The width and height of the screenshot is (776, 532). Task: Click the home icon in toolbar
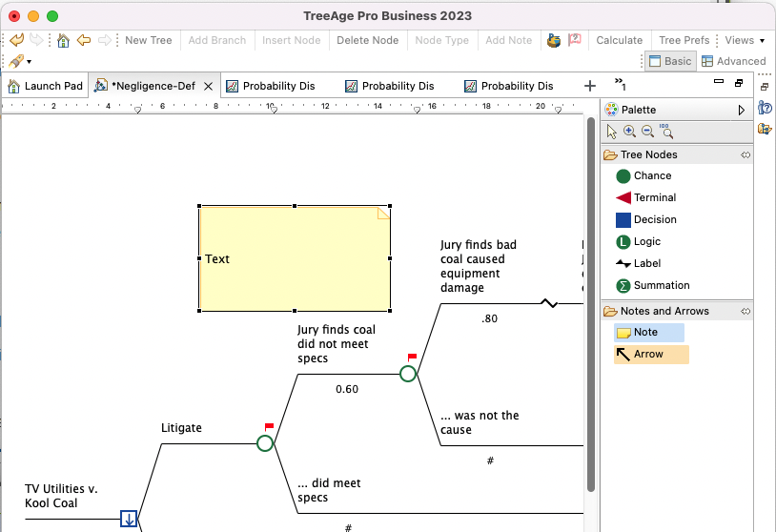[63, 40]
